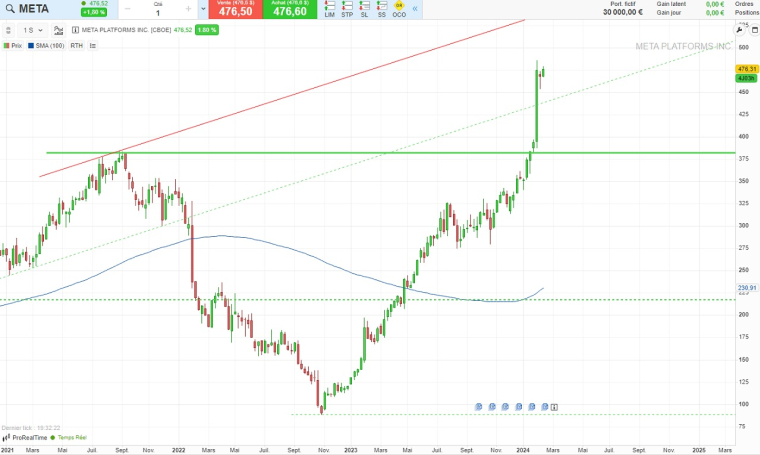Expand the order quantity options arrow
The height and width of the screenshot is (455, 760).
[x=203, y=9]
